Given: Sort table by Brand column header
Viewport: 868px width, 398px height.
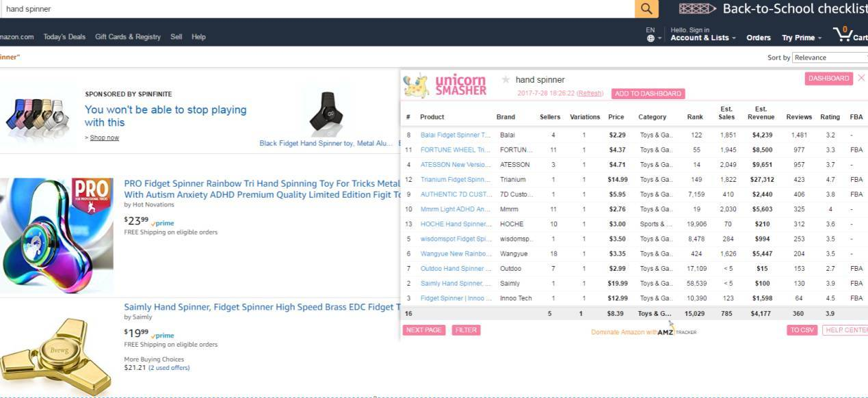Looking at the screenshot, I should pyautogui.click(x=506, y=117).
